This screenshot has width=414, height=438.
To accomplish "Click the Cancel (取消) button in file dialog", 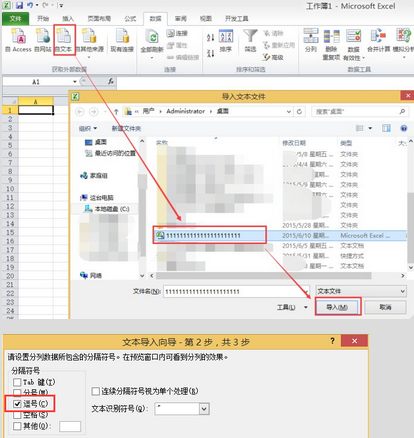I will (385, 307).
